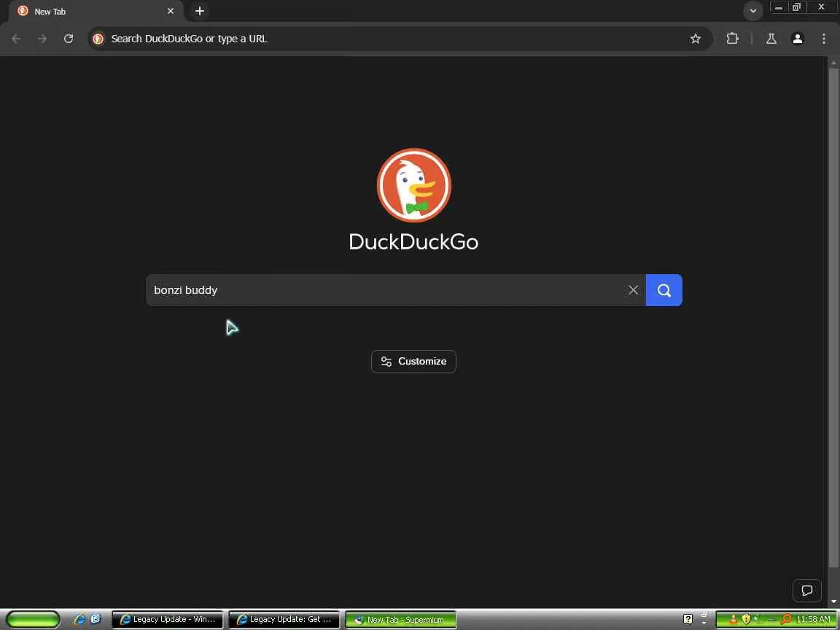Open a new tab with plus button
The image size is (840, 630).
(199, 11)
